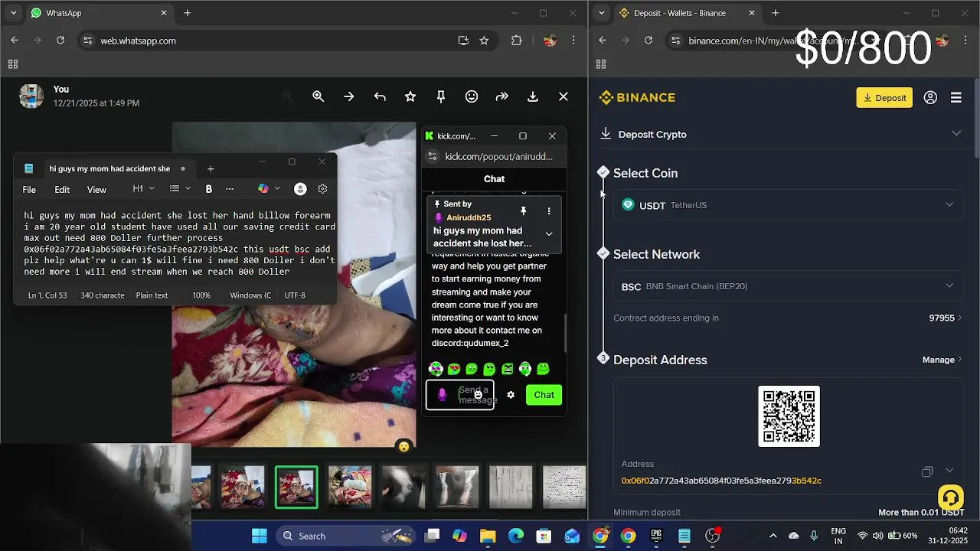The image size is (980, 551).
Task: Open Notepad Edit menu
Action: pos(62,189)
